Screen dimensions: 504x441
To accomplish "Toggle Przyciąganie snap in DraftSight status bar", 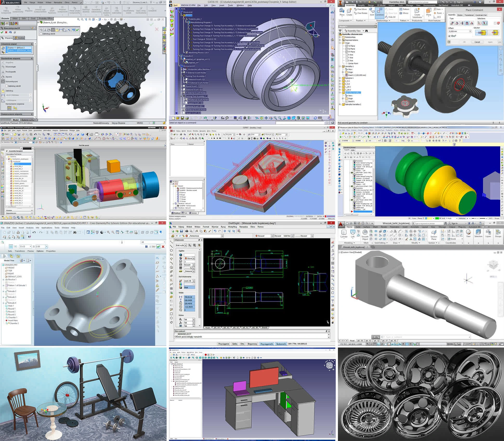I will point(224,344).
